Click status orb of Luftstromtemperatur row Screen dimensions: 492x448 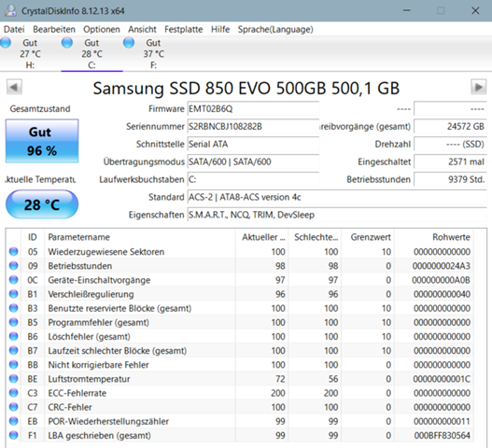point(13,379)
